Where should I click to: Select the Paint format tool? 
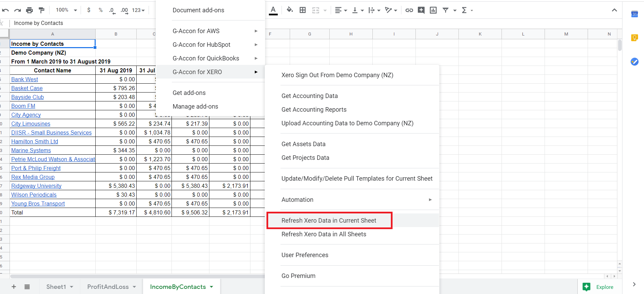pyautogui.click(x=41, y=10)
